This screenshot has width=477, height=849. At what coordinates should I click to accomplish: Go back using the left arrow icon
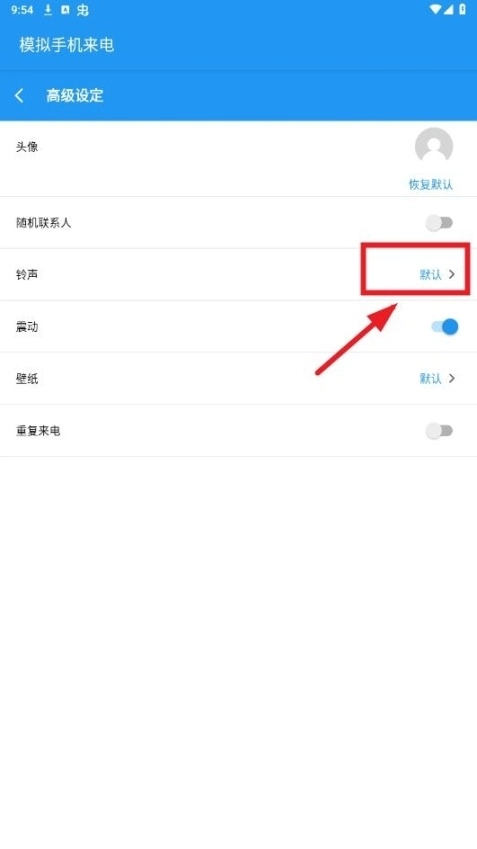coord(19,96)
